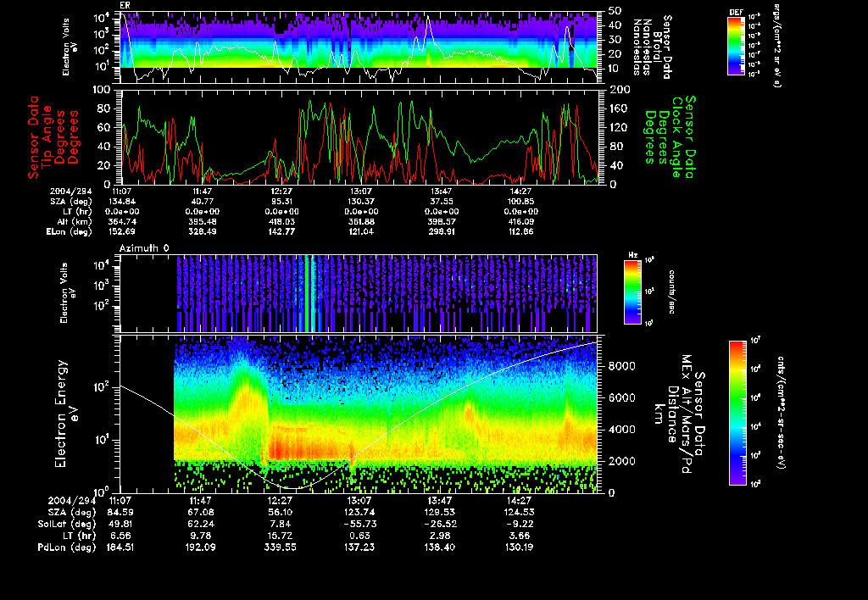Select PdLon value 138.40
Screen dimensions: 868x600
pos(440,547)
